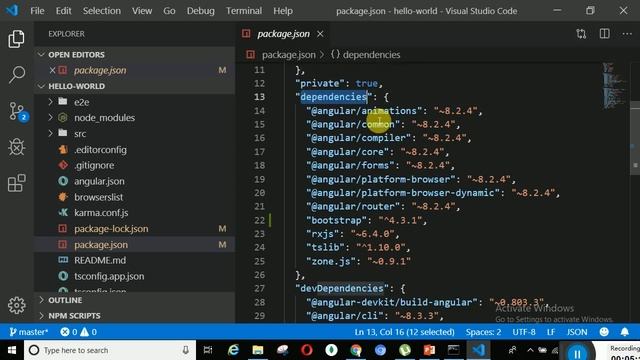Viewport: 640px width, 360px height.
Task: Expand the e2e folder
Action: (x=51, y=102)
